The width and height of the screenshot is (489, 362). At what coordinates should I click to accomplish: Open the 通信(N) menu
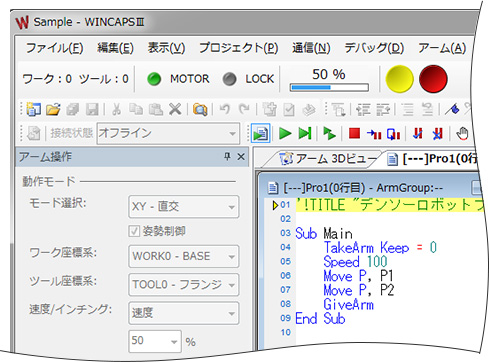[311, 48]
